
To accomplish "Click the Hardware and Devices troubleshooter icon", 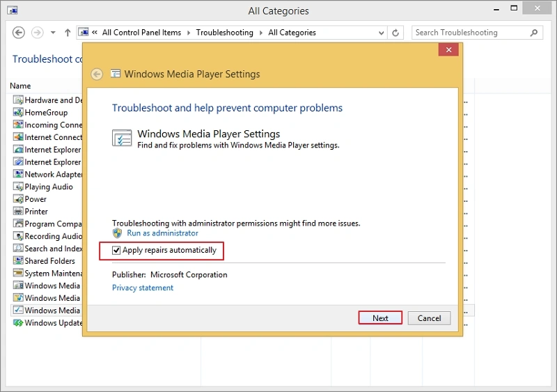I will coord(18,100).
